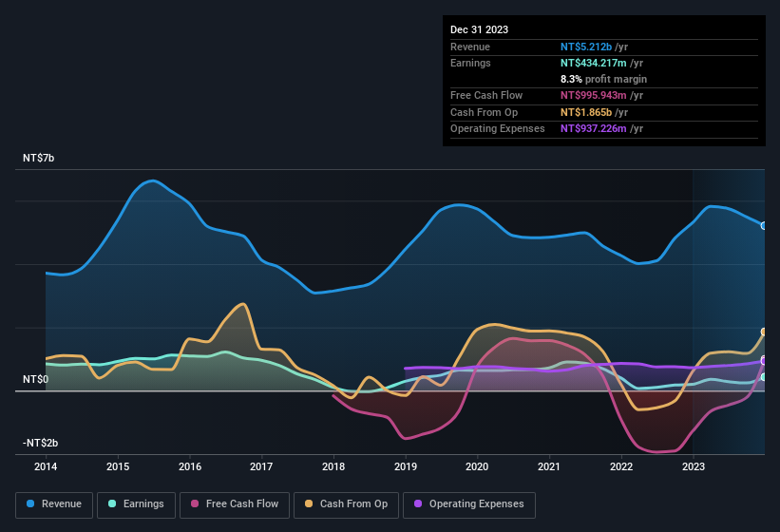The width and height of the screenshot is (780, 532).
Task: Toggle the Earnings legend series
Action: [136, 504]
